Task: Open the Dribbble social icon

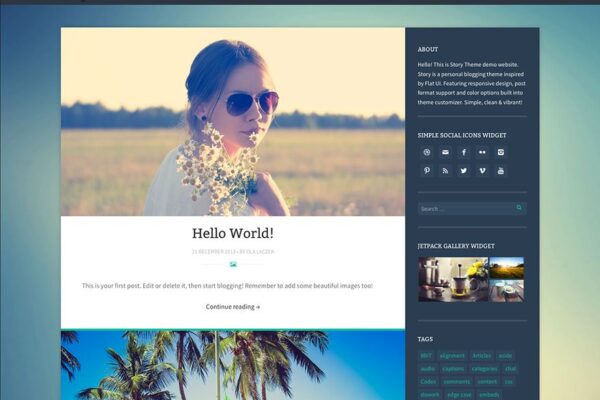Action: pyautogui.click(x=427, y=152)
